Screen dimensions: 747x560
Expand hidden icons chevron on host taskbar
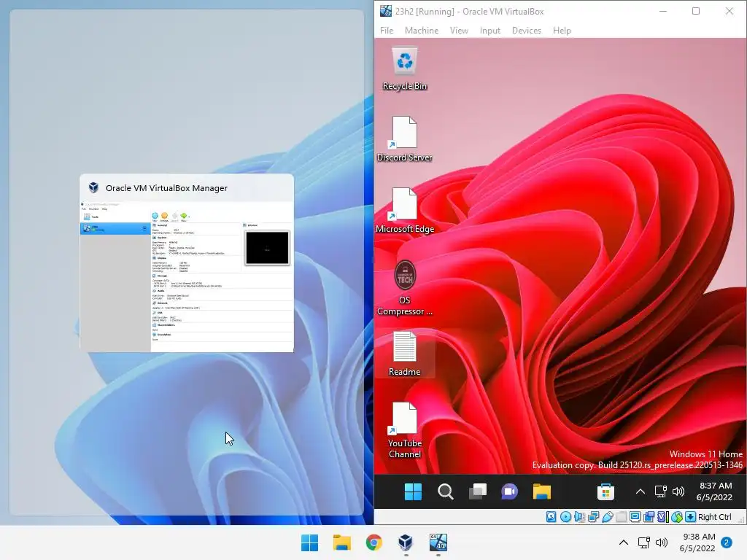click(624, 542)
